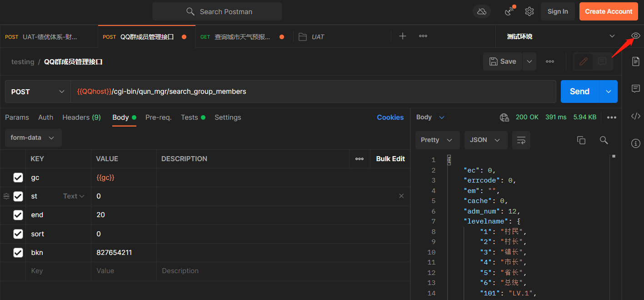Click the bkn value 827654211
Viewport: 644px width, 300px height.
[114, 252]
